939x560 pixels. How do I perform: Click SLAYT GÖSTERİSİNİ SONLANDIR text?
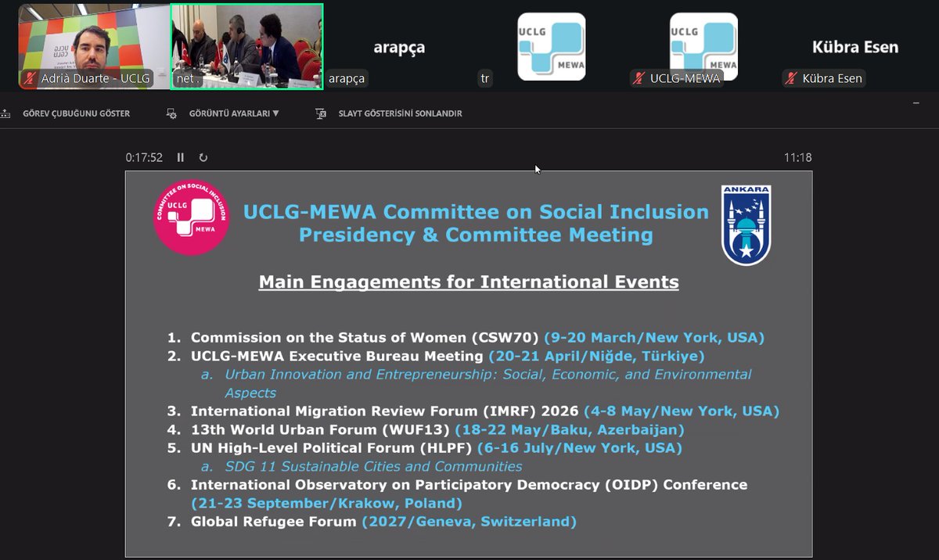tap(400, 113)
